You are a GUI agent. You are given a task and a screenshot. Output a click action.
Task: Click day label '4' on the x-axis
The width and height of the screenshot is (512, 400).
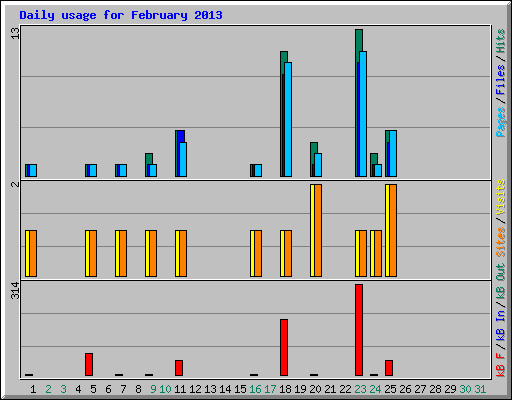coord(78,389)
